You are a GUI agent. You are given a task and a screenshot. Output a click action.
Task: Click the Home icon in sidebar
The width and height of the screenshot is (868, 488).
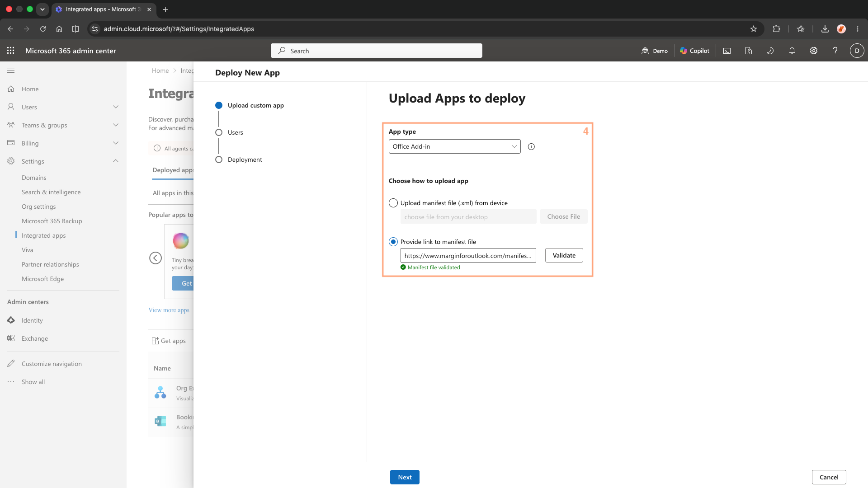[11, 89]
